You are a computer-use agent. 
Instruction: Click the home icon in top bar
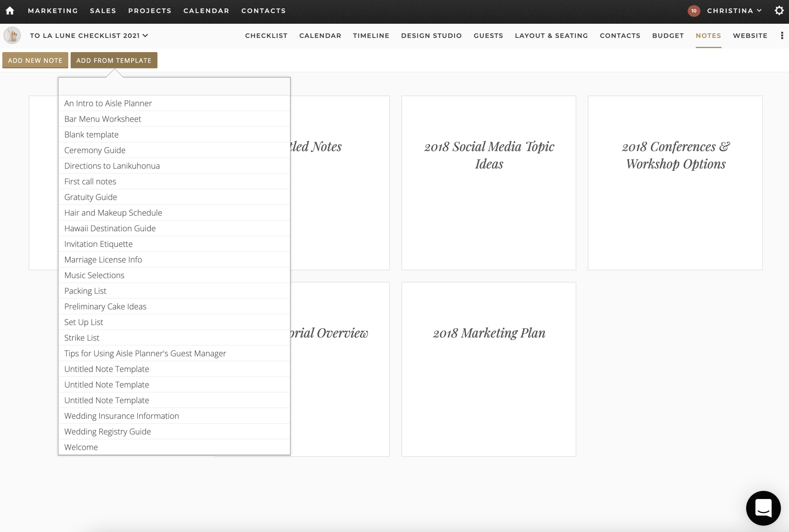pos(10,10)
